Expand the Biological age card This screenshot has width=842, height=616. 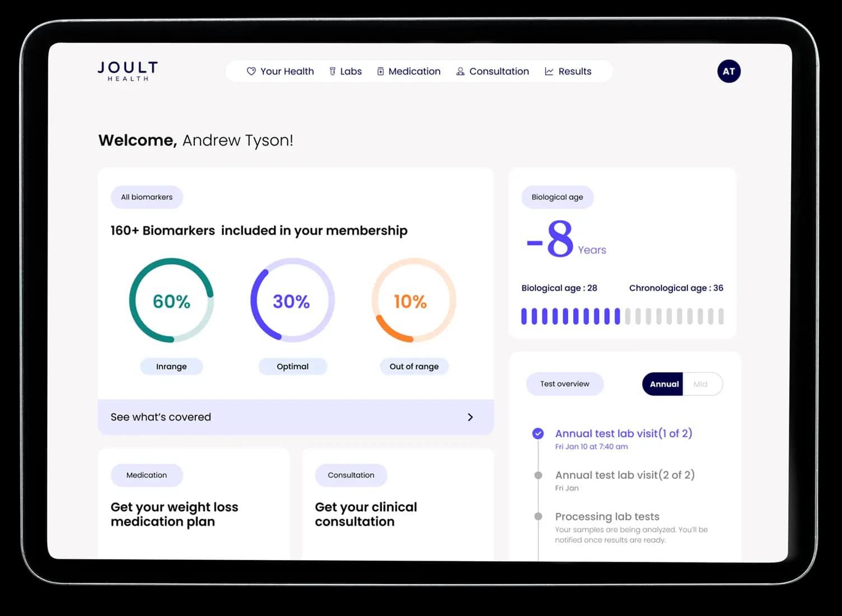click(x=557, y=197)
